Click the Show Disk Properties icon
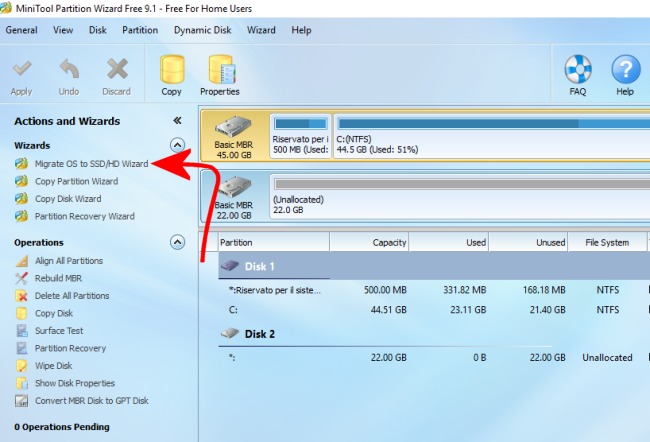The width and height of the screenshot is (650, 442). (22, 383)
